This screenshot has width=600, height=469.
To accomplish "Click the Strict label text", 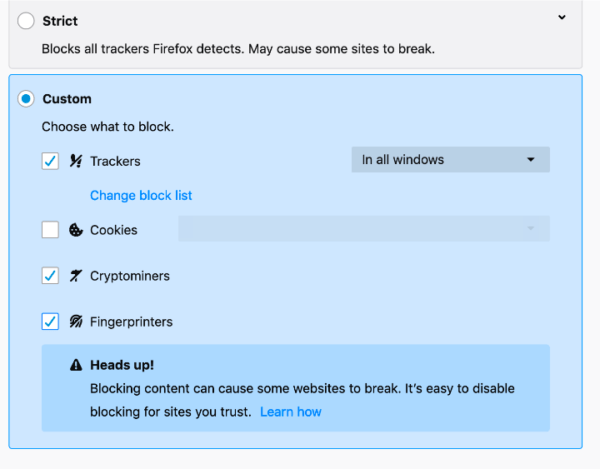I will pos(60,21).
